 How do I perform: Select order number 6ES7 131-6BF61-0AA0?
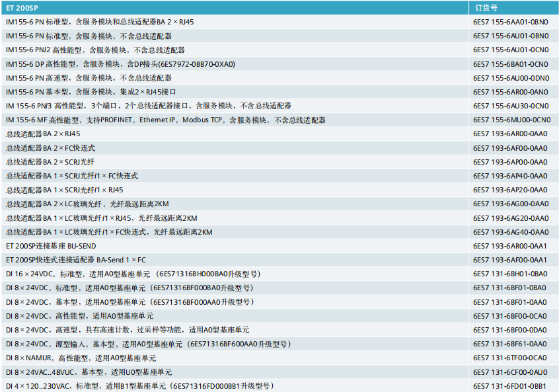pyautogui.click(x=510, y=344)
